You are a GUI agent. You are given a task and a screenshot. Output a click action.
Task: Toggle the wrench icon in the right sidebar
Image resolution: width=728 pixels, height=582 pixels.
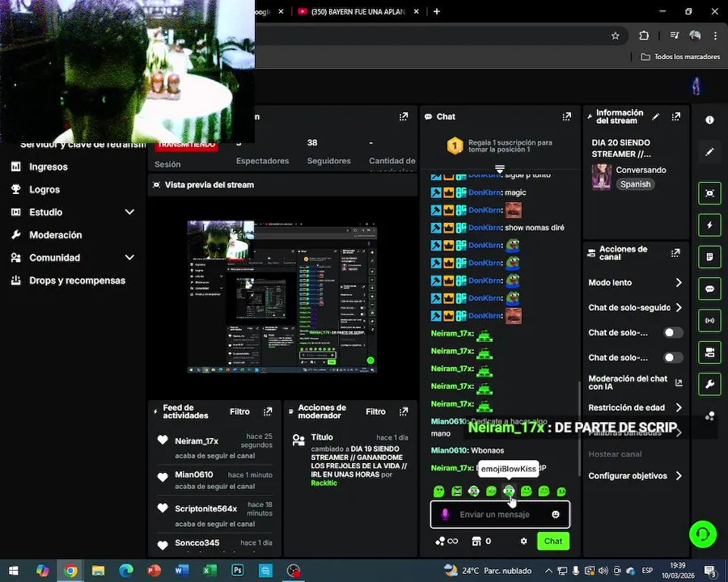709,384
